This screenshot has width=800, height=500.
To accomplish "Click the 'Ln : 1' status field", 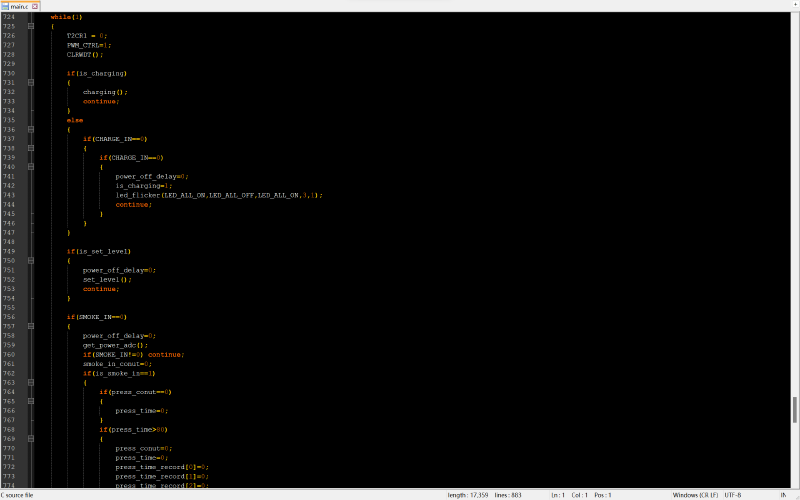I will [x=558, y=495].
